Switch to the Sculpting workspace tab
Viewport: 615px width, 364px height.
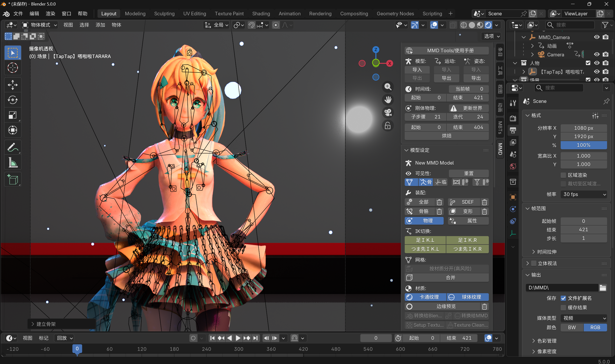point(164,14)
